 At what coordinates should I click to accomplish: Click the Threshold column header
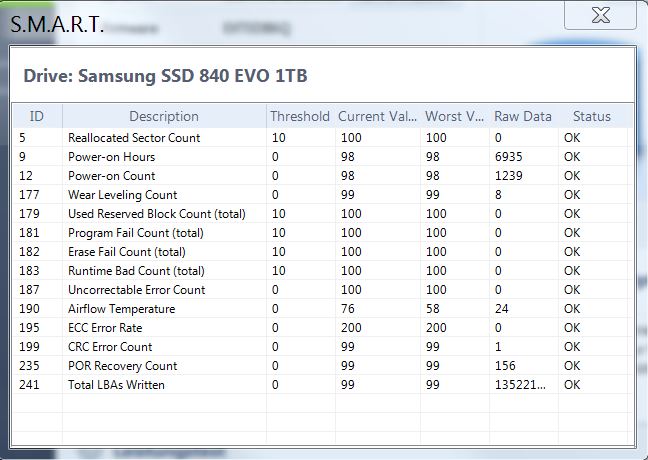pyautogui.click(x=300, y=116)
